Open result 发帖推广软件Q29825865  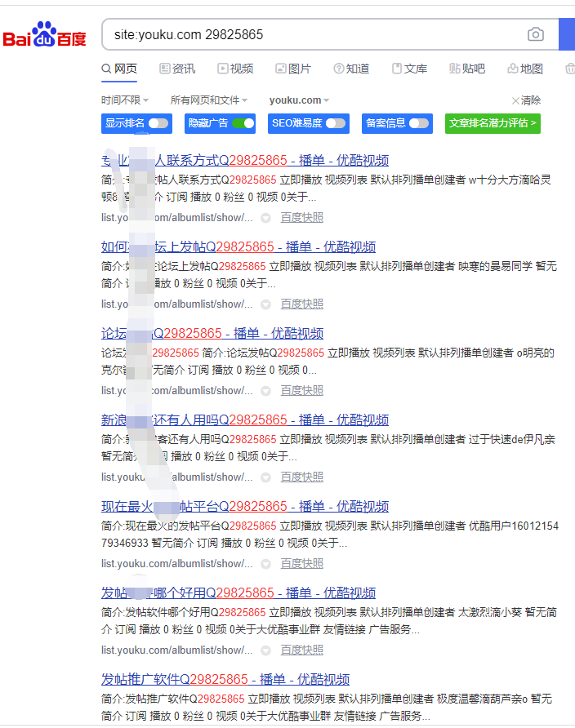tap(225, 680)
